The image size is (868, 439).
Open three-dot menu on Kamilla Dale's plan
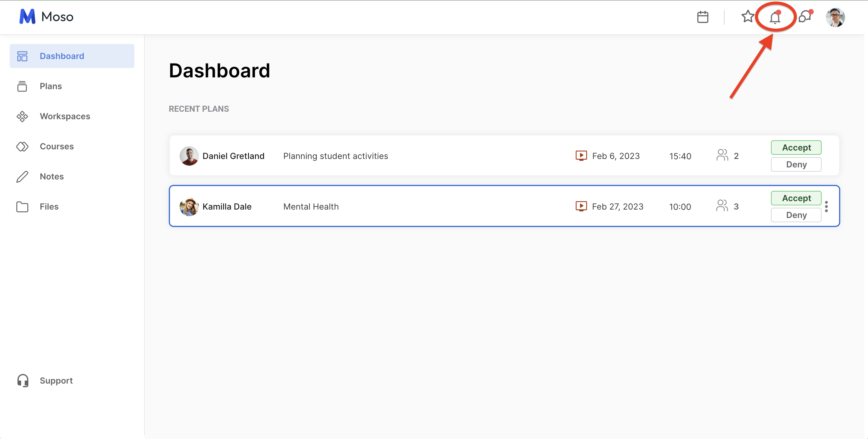click(x=826, y=206)
